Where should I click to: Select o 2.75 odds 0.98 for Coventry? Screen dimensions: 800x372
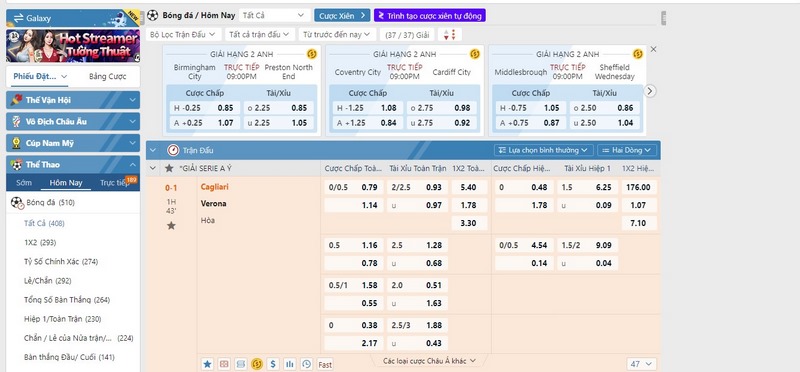pyautogui.click(x=442, y=108)
